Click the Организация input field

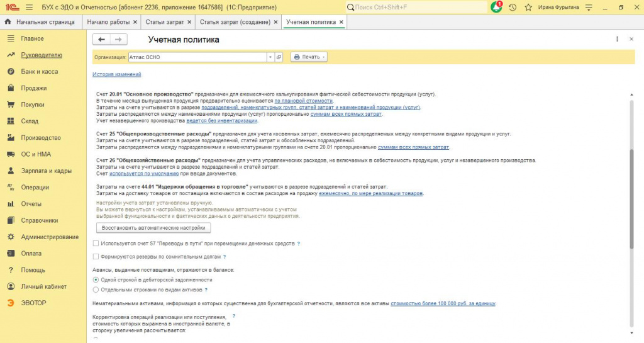click(197, 57)
